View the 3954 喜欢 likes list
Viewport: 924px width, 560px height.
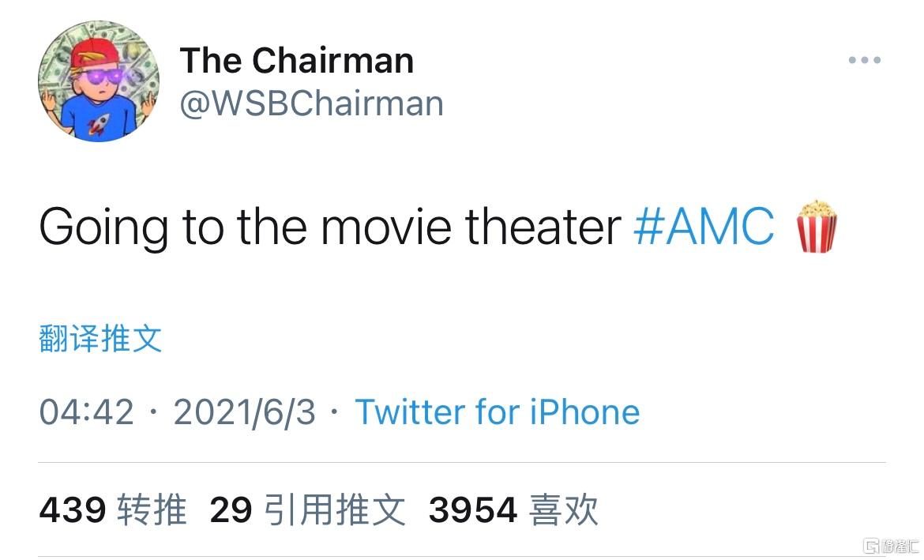513,509
